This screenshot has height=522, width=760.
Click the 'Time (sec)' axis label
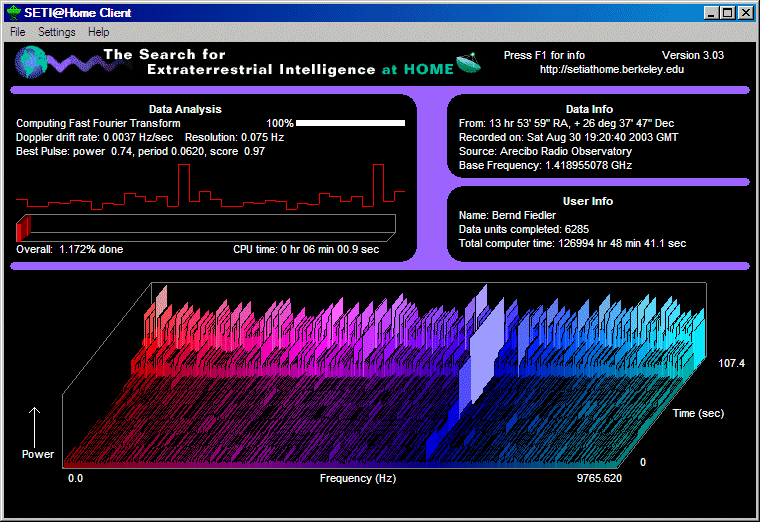tap(698, 413)
